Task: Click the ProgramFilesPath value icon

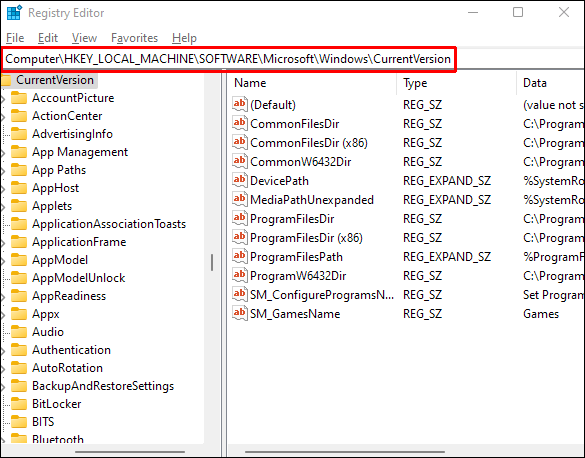Action: [240, 256]
